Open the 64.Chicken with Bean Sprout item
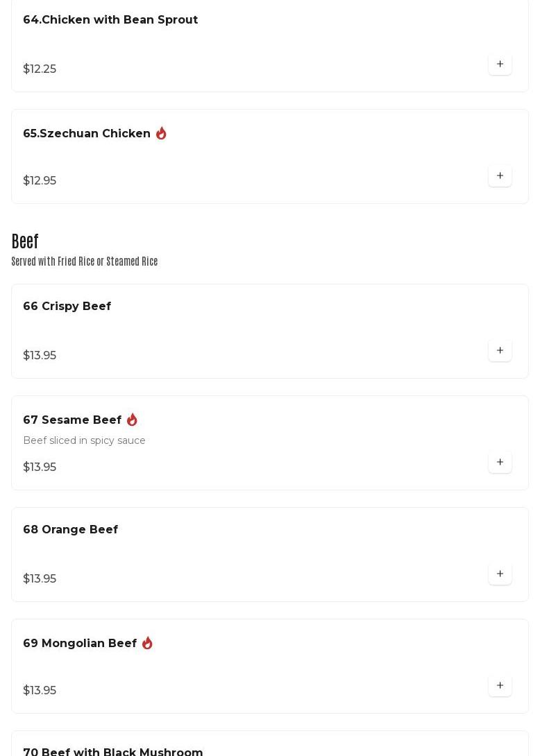The image size is (540, 756). point(110,19)
